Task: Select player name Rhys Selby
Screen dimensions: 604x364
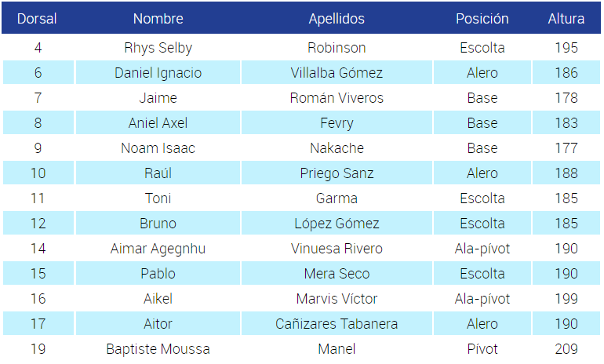Action: pos(158,48)
